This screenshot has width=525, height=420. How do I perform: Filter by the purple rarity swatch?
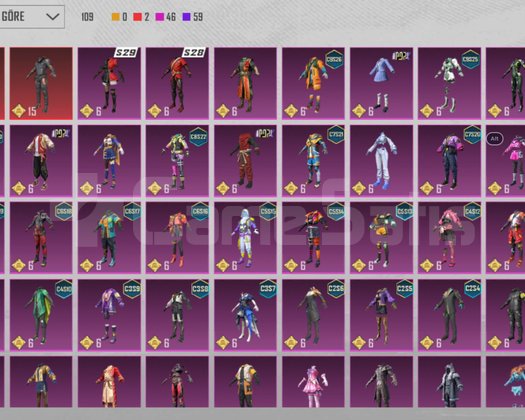click(186, 17)
